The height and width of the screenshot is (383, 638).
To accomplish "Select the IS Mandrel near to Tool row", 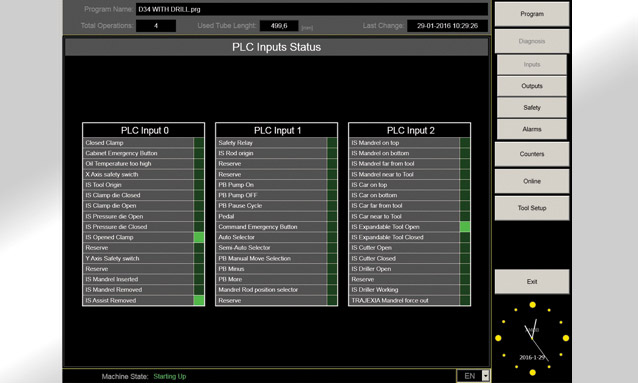I will [409, 174].
